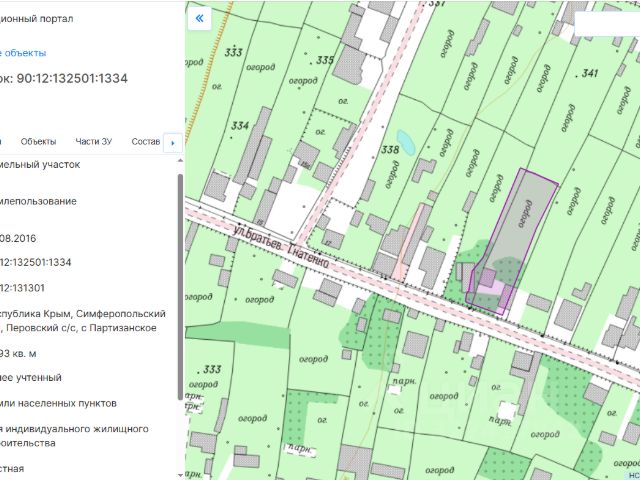Collapse the side panel with double chevron

pyautogui.click(x=200, y=18)
